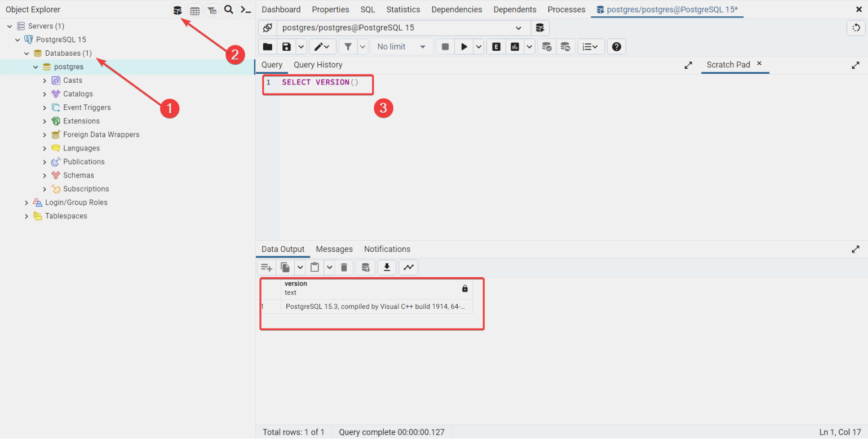The width and height of the screenshot is (868, 439).
Task: Download results with the download icon
Action: 387,267
